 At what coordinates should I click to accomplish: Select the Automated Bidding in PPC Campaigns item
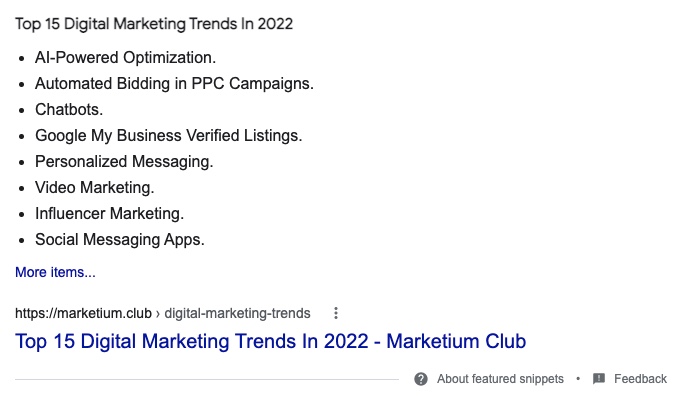pos(174,84)
